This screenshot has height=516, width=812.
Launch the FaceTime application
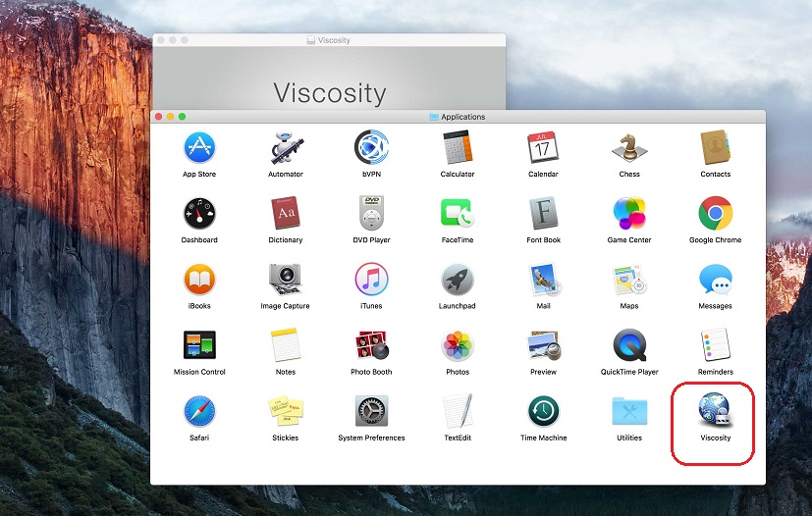click(x=457, y=213)
